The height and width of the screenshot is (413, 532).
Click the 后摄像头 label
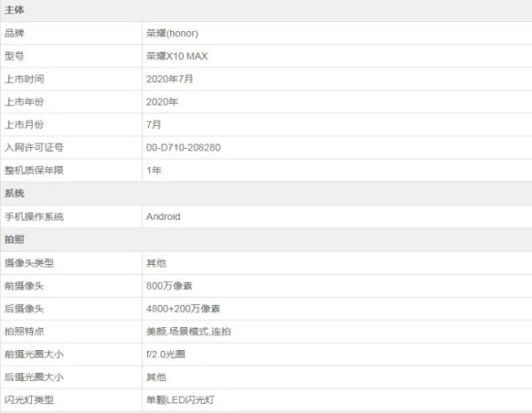pos(24,308)
